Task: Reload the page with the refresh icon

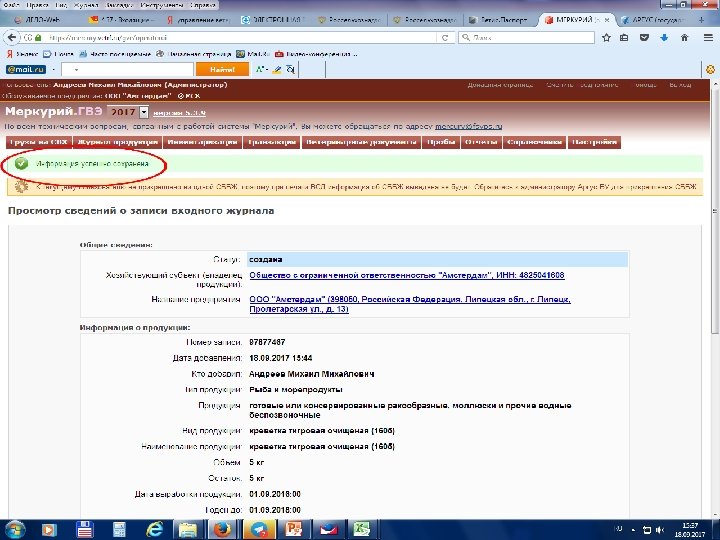Action: [x=444, y=38]
